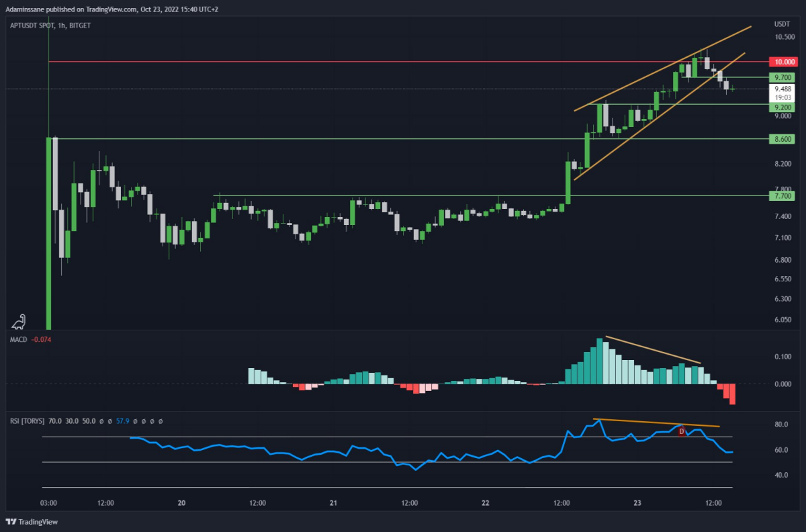Image resolution: width=806 pixels, height=532 pixels.
Task: Click the current price 9.488 label
Action: coord(783,89)
